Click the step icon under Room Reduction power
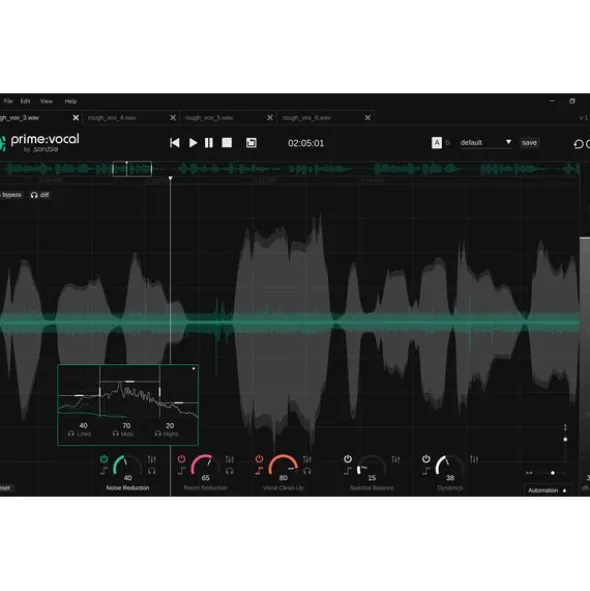The width and height of the screenshot is (590, 591). point(181,470)
